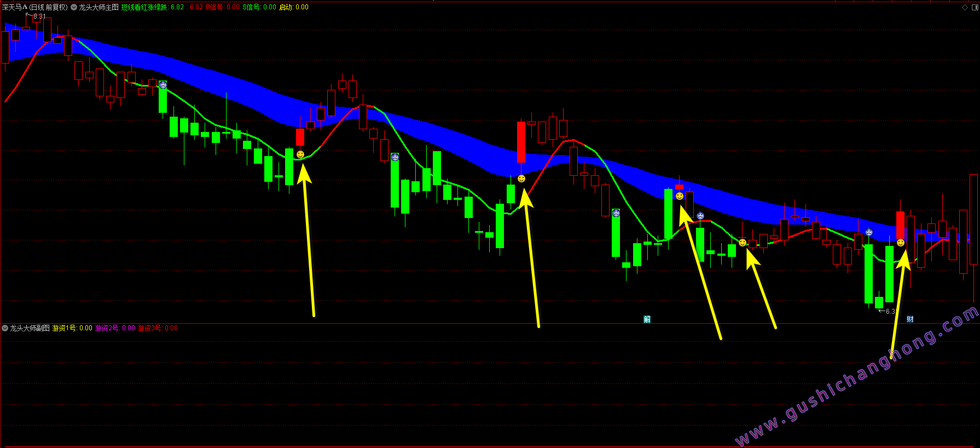This screenshot has height=448, width=980.
Task: Click the 游资3号: 0.00 red readout
Action: tap(158, 328)
